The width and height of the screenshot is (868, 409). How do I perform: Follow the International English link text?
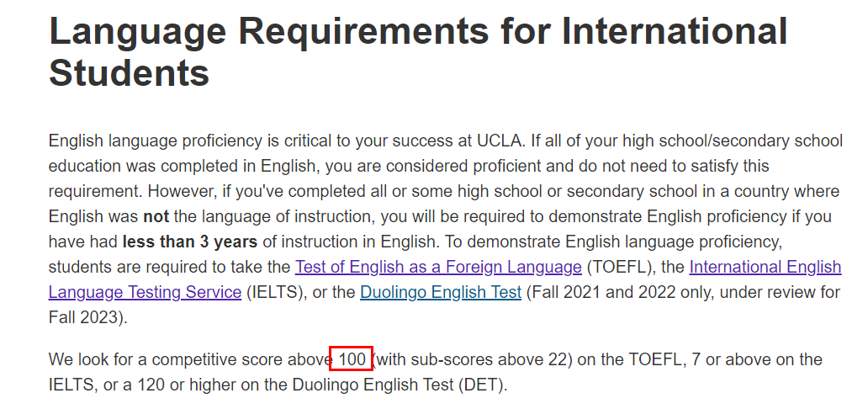[x=765, y=267]
